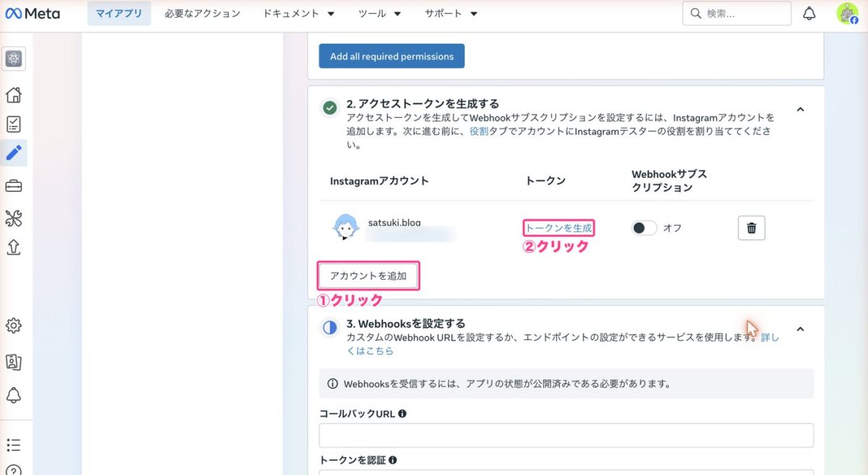Click the Webhooks公開済み notice info icon
The height and width of the screenshot is (475, 868).
tap(333, 384)
